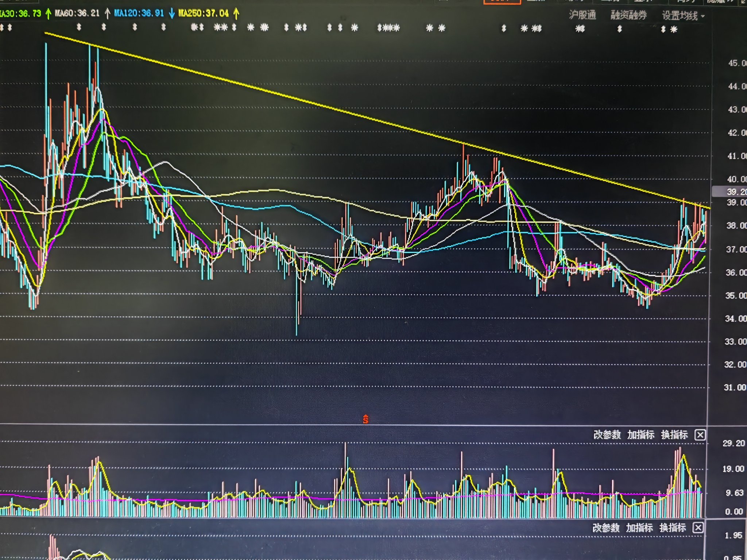Toggle the 沪股通 overlay

[x=582, y=15]
